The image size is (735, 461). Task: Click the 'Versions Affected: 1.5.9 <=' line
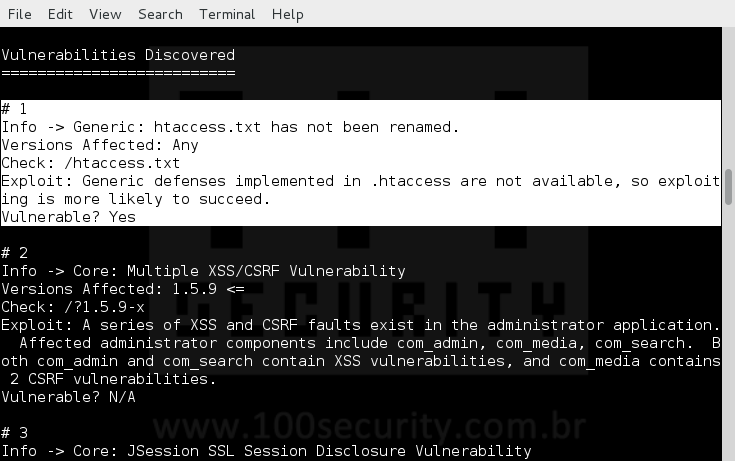[123, 289]
